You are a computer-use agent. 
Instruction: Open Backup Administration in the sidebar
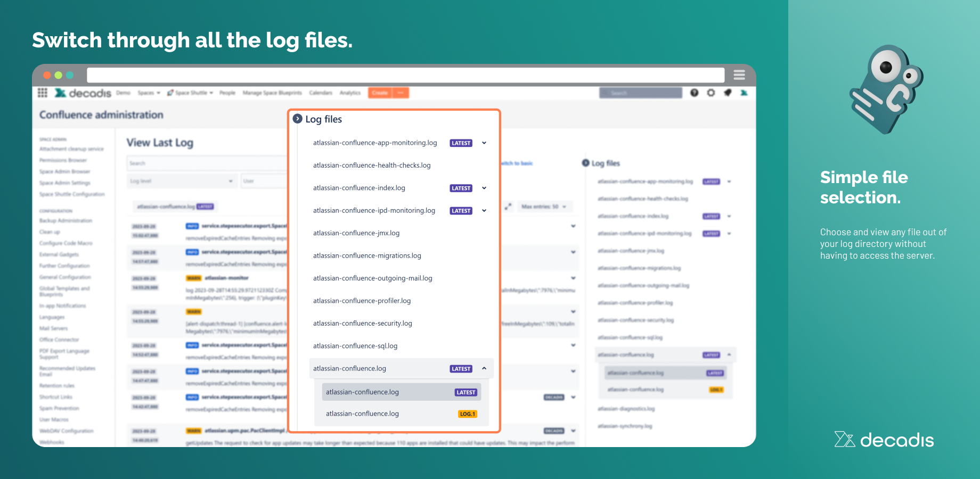pos(66,220)
